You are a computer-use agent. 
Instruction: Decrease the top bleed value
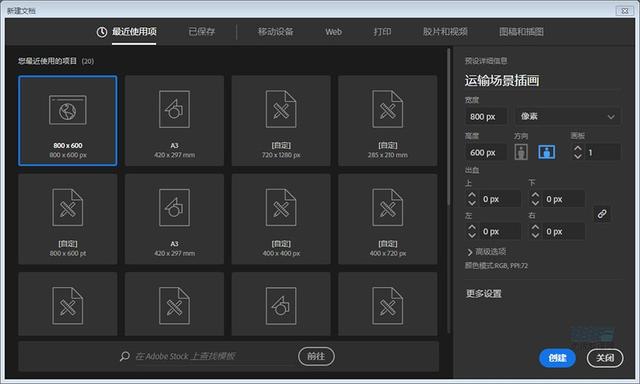[x=472, y=203]
